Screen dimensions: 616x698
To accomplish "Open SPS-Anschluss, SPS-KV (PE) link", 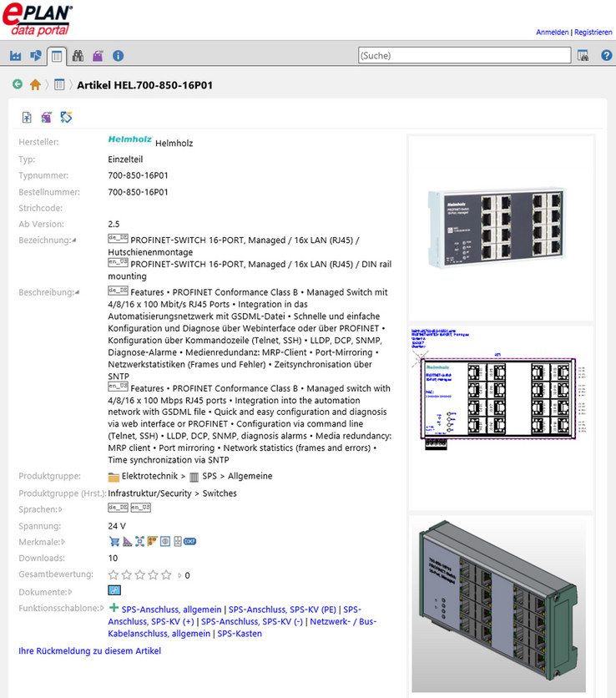I will pyautogui.click(x=282, y=609).
